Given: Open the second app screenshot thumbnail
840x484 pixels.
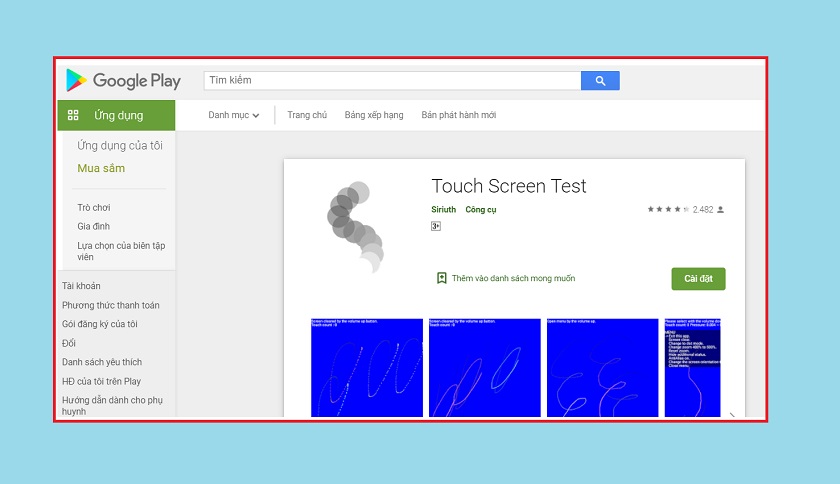Looking at the screenshot, I should pos(485,368).
